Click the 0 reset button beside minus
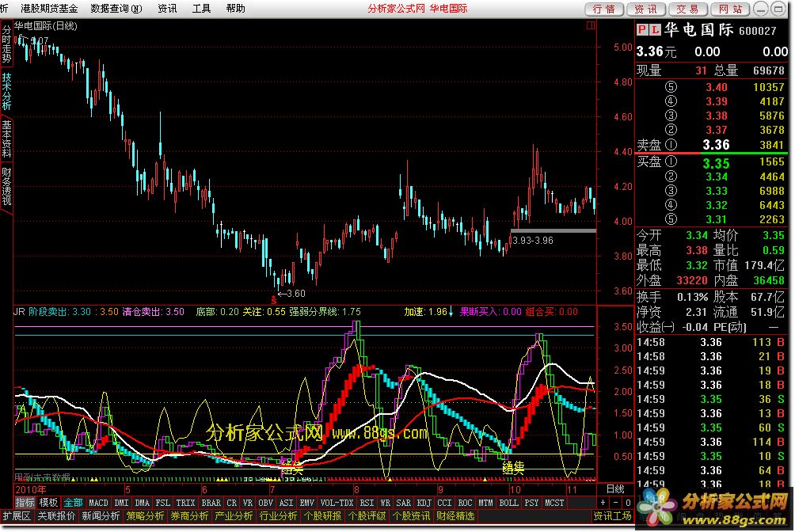Image resolution: width=795 pixels, height=532 pixels. pos(628,503)
